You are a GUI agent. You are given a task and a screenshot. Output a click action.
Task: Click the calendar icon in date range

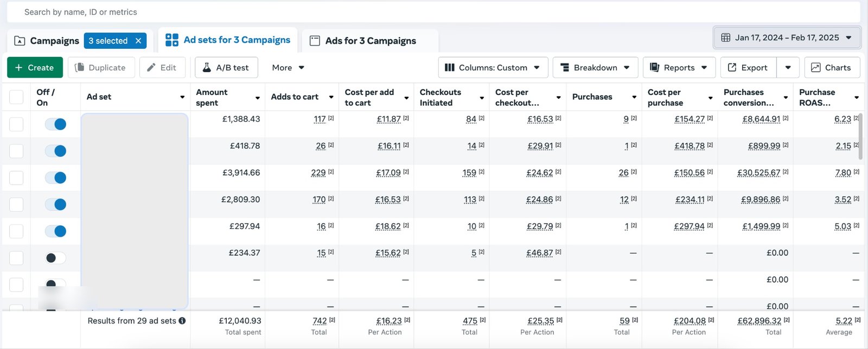pos(725,37)
